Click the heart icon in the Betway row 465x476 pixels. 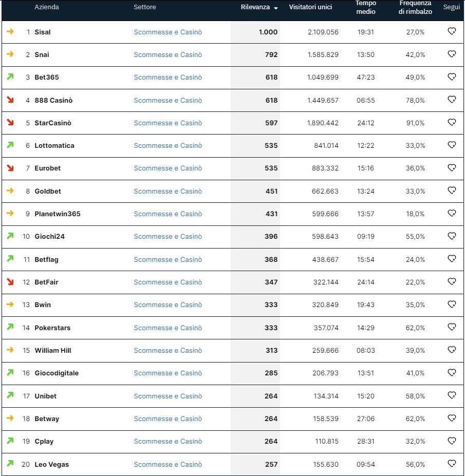tap(452, 418)
